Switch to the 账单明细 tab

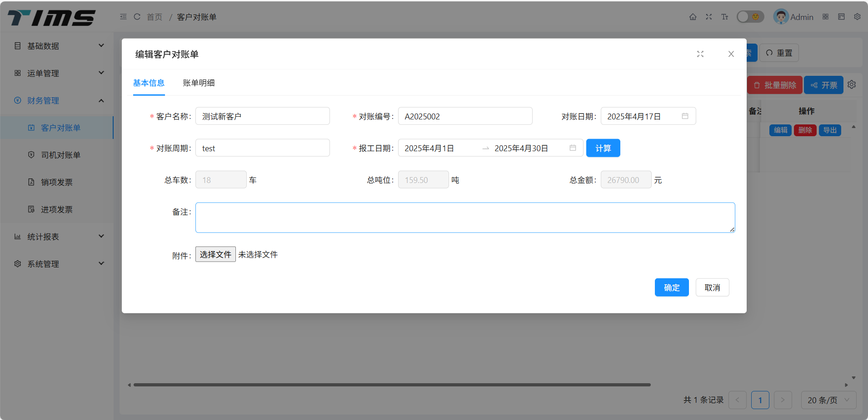(x=199, y=83)
